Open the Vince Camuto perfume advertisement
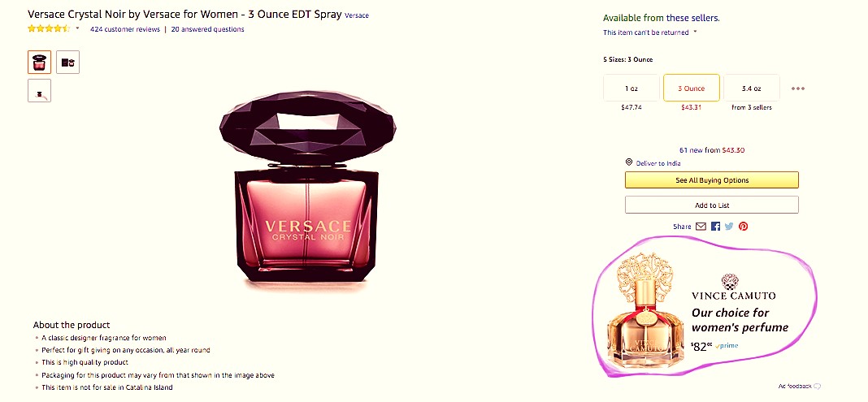Image resolution: width=868 pixels, height=402 pixels. coord(703,308)
